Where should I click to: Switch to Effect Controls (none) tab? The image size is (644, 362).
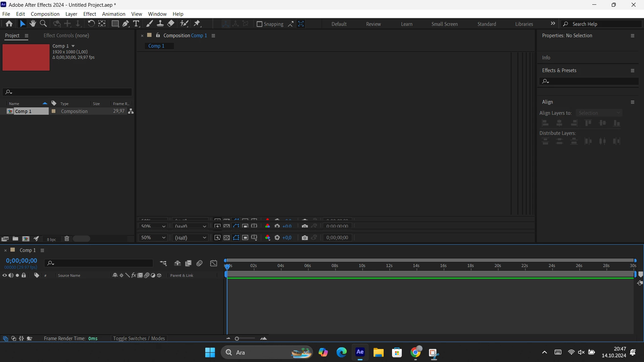pos(66,36)
